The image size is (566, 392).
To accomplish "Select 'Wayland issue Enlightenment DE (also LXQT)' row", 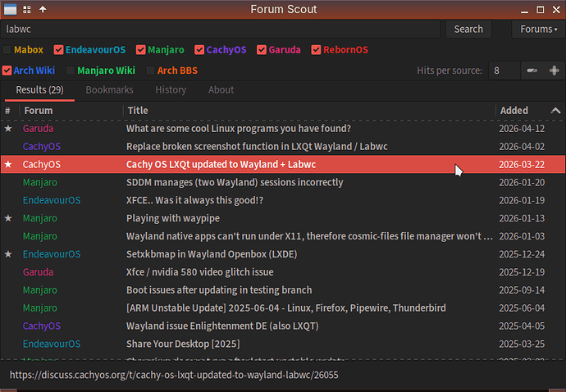I will point(283,326).
